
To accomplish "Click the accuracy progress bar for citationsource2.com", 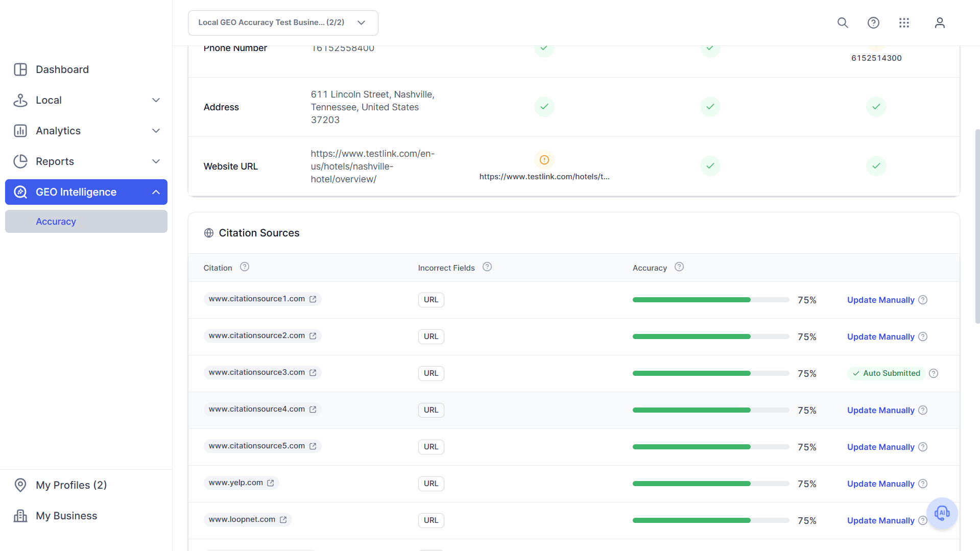I will (x=711, y=337).
